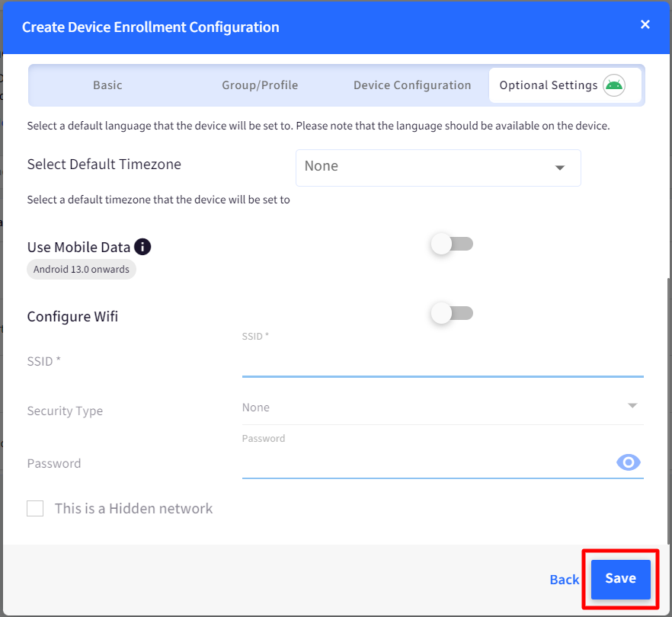This screenshot has width=672, height=617.
Task: Click the Save button
Action: (x=620, y=579)
